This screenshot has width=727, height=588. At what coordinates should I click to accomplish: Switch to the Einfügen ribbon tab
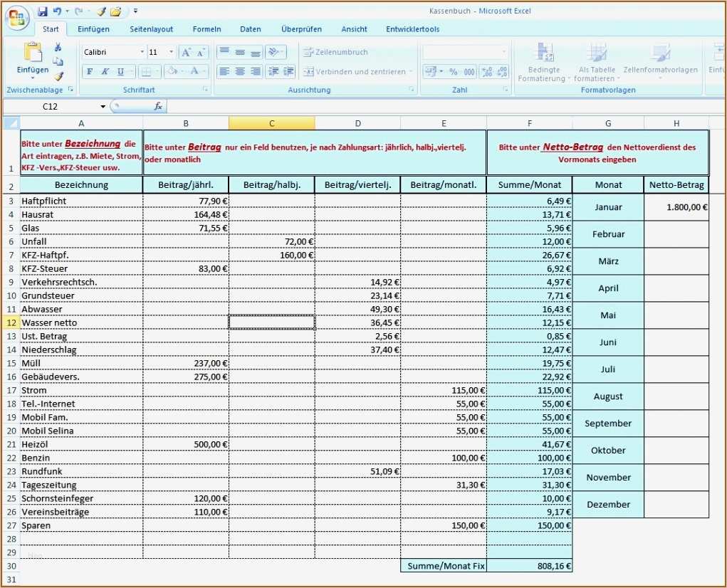(93, 29)
